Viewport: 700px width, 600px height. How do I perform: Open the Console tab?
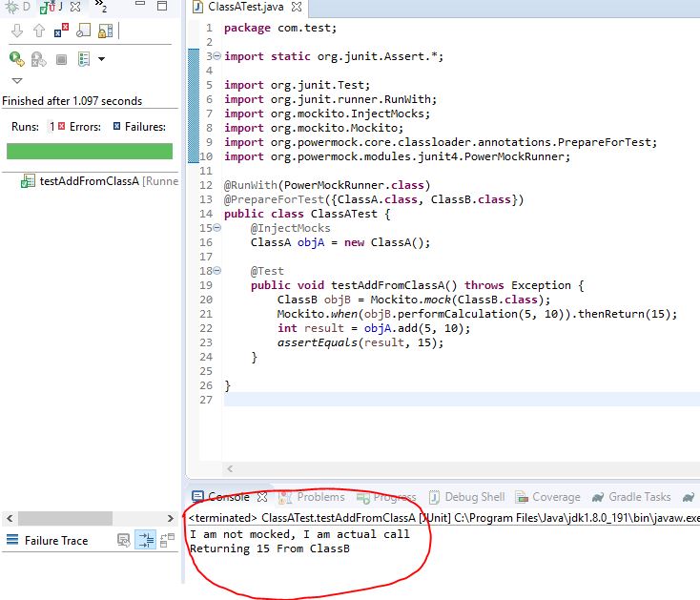pos(221,497)
